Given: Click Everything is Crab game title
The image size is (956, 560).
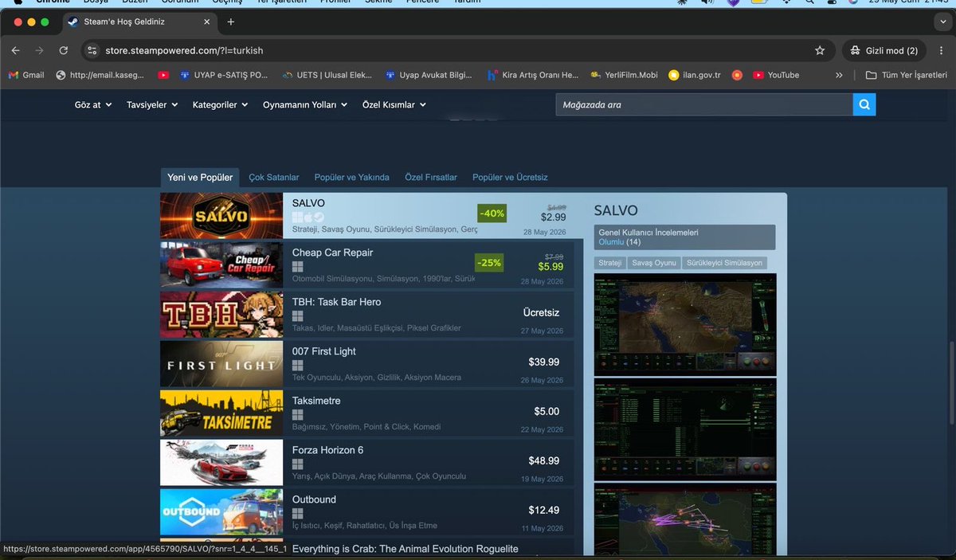Looking at the screenshot, I should pos(405,549).
